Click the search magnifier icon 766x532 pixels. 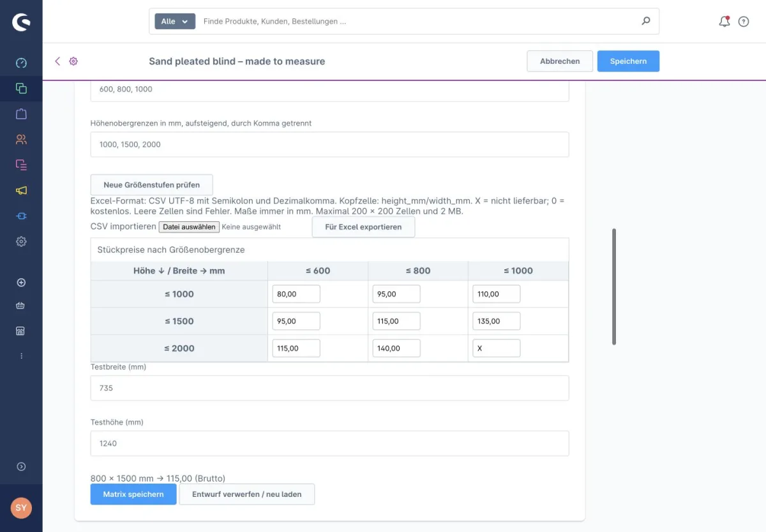(x=646, y=21)
